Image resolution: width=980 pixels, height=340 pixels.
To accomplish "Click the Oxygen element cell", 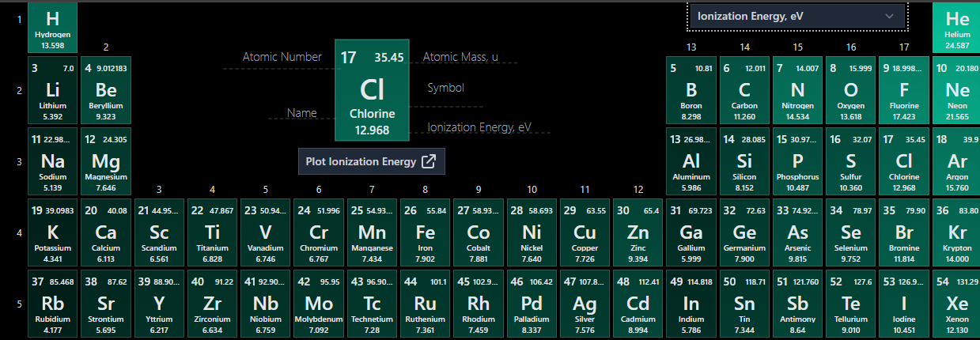I will pyautogui.click(x=851, y=91).
